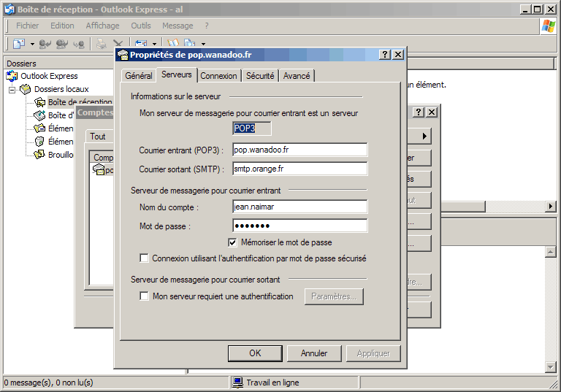Click the help button in Propriétés dialog

coord(385,55)
